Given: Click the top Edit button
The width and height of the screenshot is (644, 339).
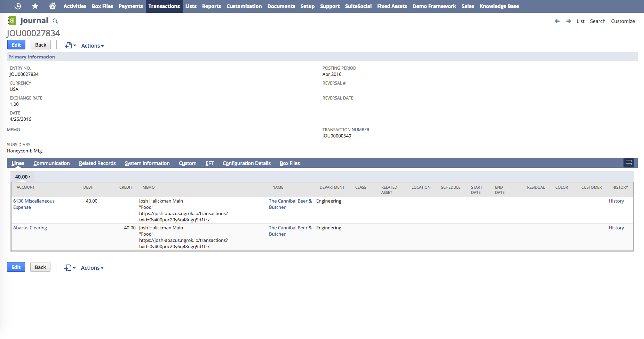Looking at the screenshot, I should pyautogui.click(x=16, y=45).
